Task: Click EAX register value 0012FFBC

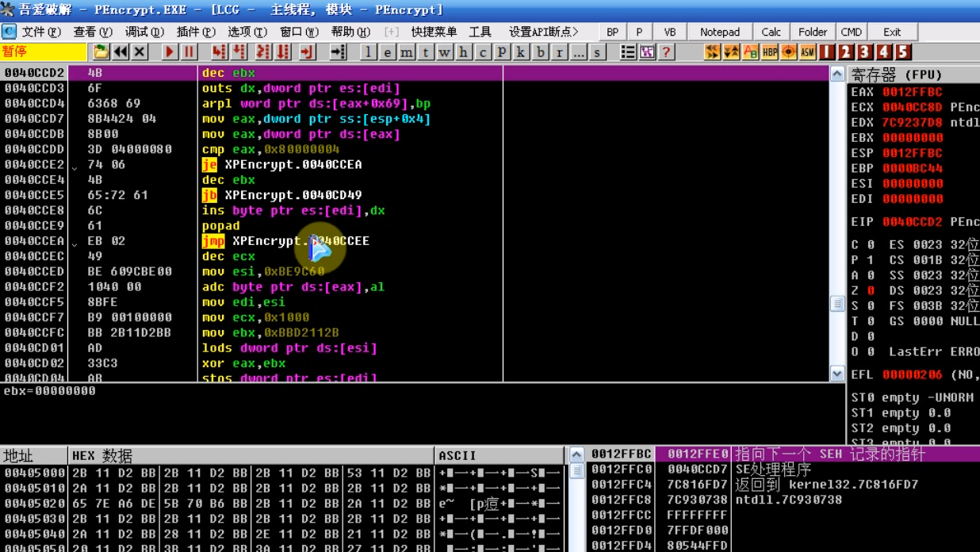Action: [912, 92]
